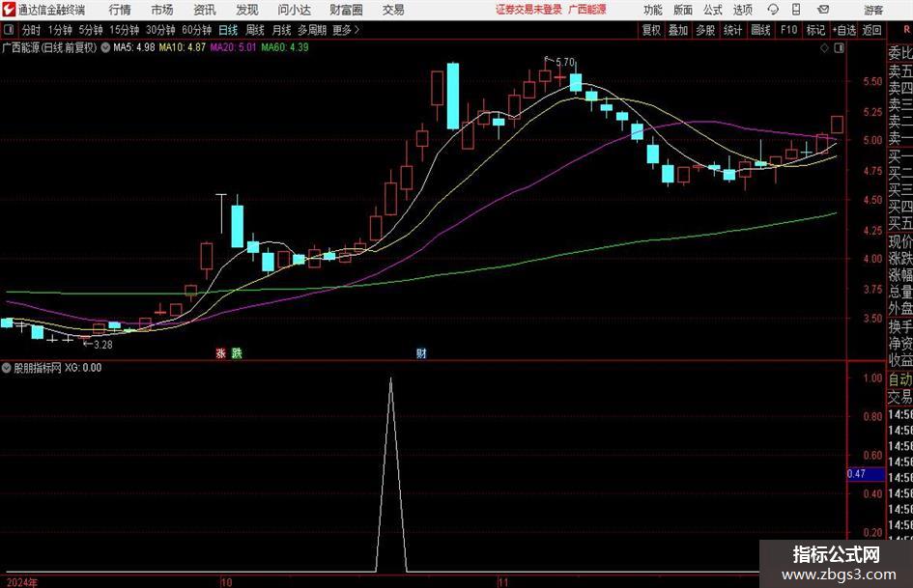Screen dimensions: 913x588
Task: Click the blue 财 marker under the chart
Action: tap(421, 352)
